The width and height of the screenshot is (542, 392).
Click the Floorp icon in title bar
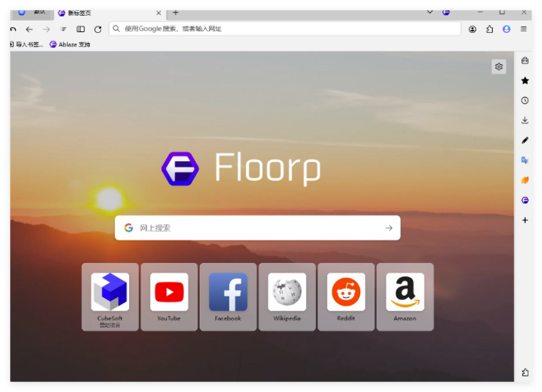[x=446, y=12]
